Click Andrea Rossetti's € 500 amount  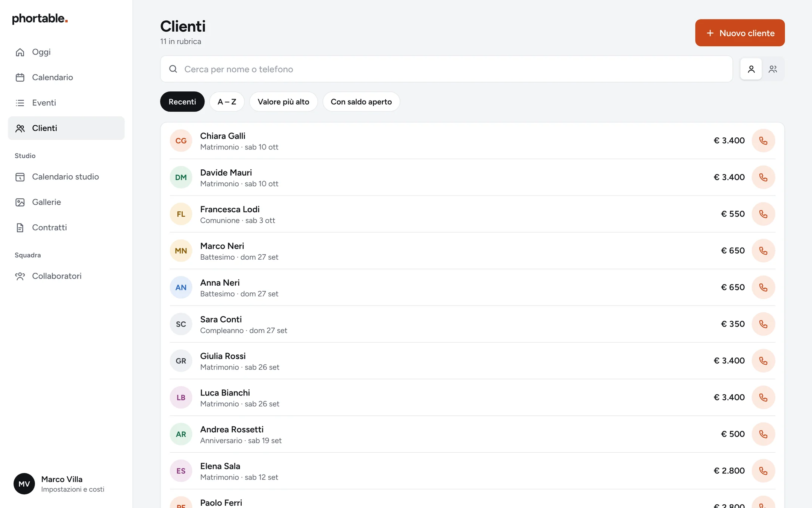point(733,434)
